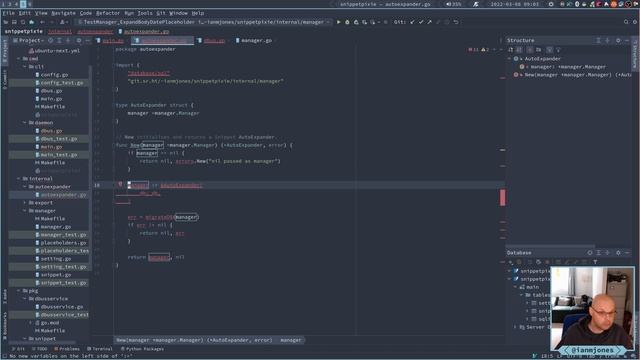Open config.go in project tree
The image size is (640, 360).
[54, 75]
